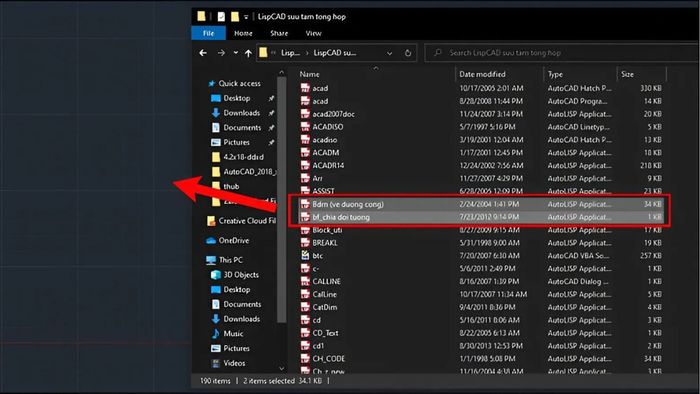Click the file icon of Arr

[x=305, y=178]
